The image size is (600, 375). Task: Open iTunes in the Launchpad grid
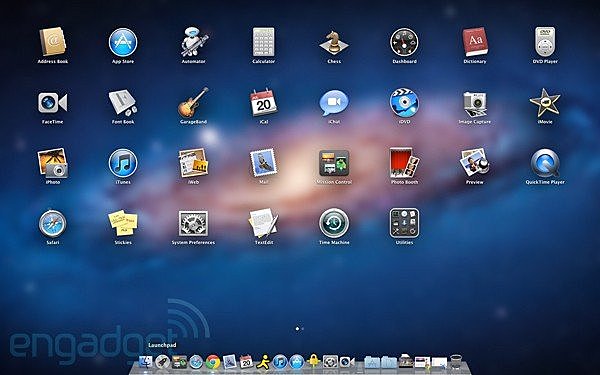(x=123, y=163)
